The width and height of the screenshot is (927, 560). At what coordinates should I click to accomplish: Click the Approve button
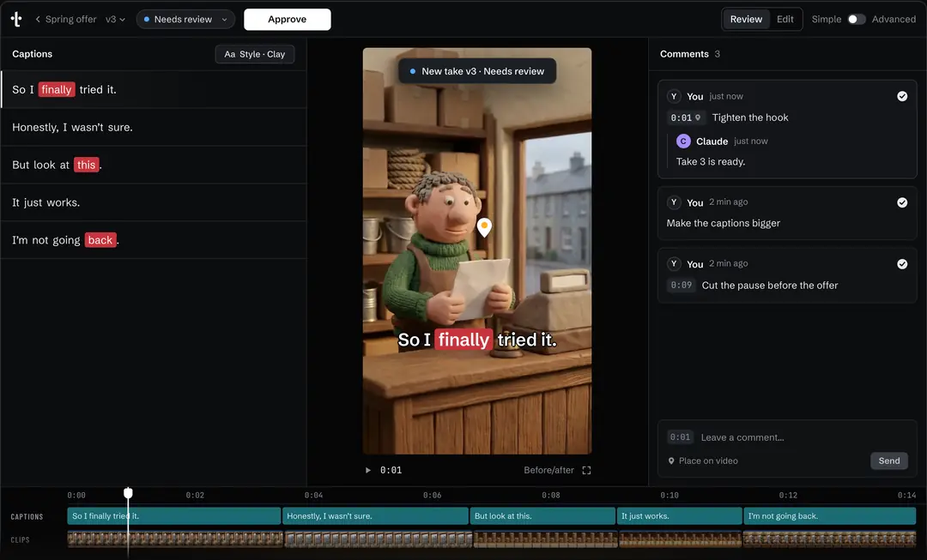coord(288,20)
